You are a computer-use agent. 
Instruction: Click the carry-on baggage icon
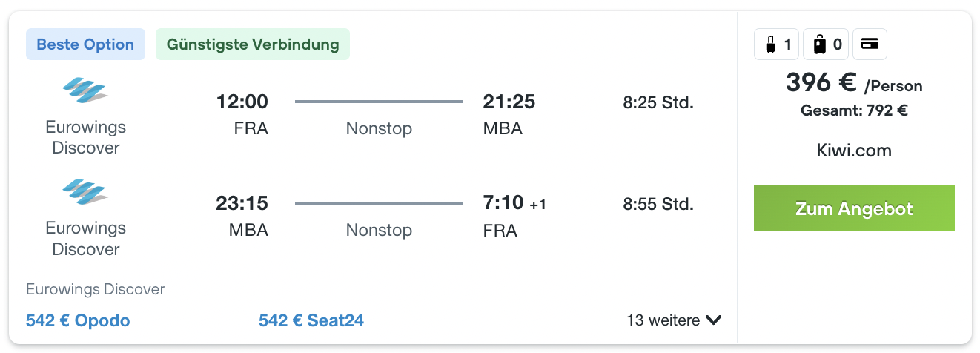(771, 44)
